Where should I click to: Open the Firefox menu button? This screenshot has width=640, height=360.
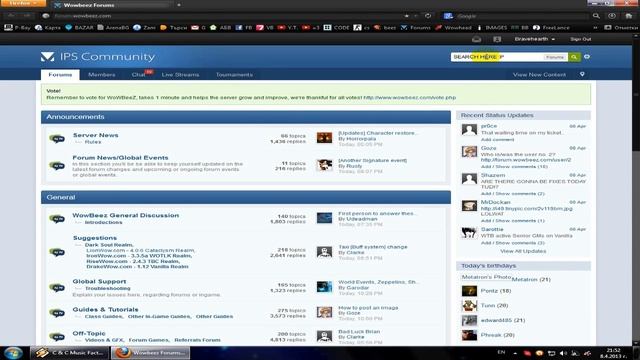click(x=22, y=3)
